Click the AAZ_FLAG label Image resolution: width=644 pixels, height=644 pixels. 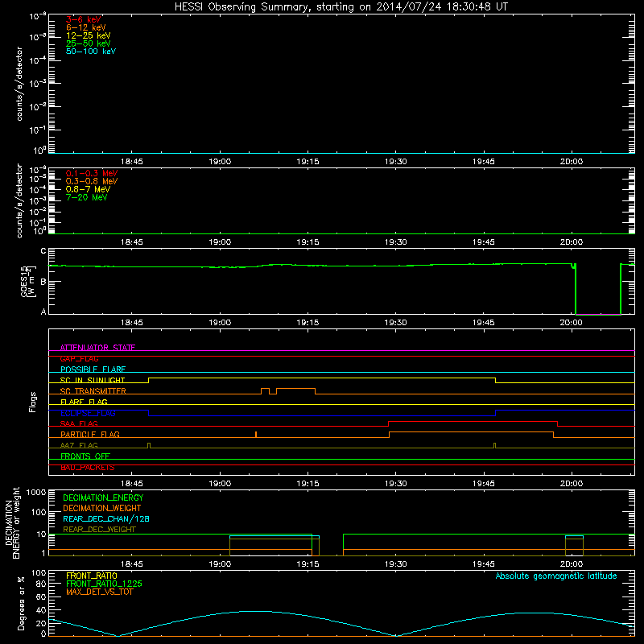79,445
